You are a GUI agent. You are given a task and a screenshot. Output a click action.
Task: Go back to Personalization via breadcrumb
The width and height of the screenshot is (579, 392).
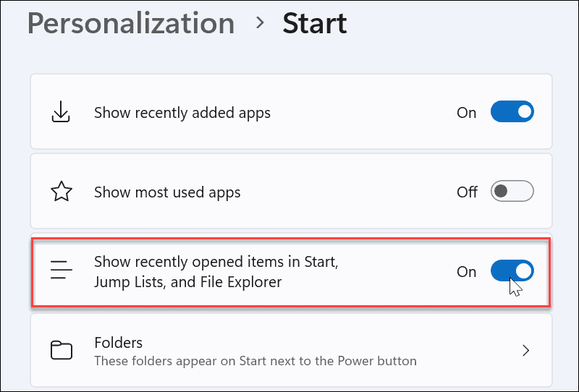(x=130, y=23)
